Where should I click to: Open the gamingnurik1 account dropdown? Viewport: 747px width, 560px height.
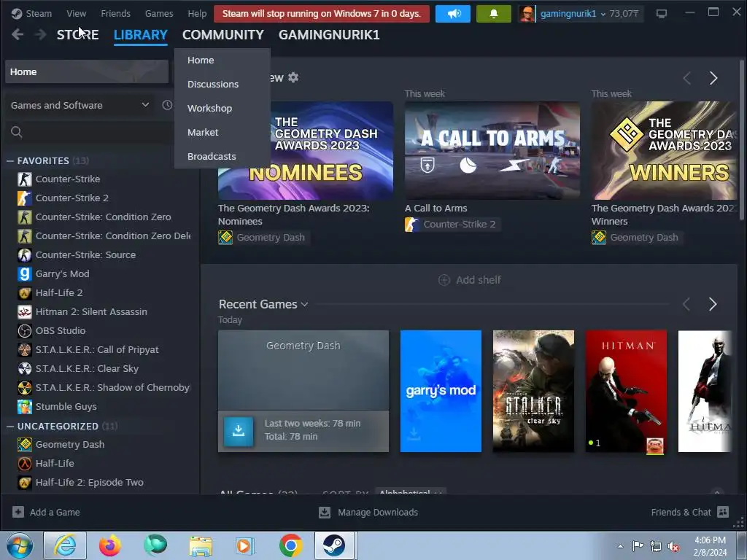(603, 15)
